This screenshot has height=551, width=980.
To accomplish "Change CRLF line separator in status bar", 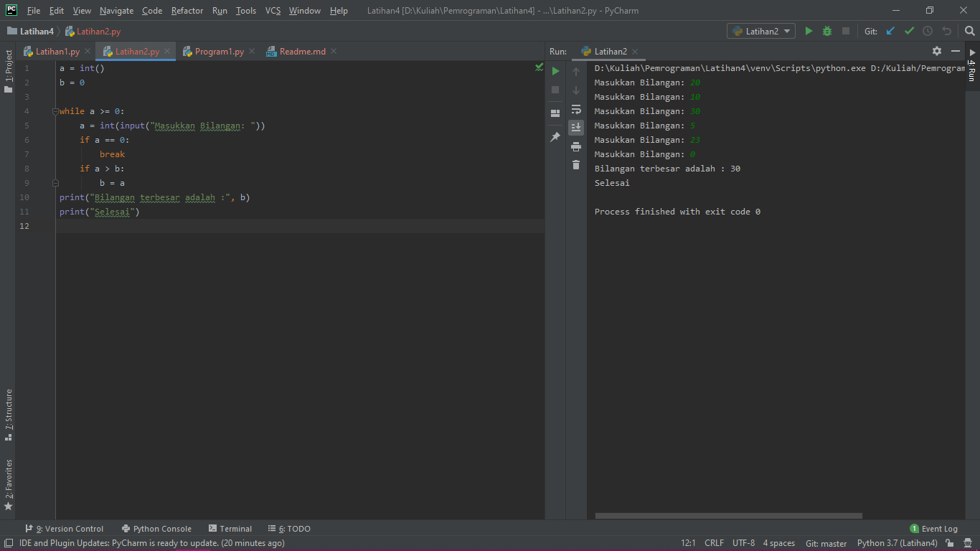I will pos(714,543).
